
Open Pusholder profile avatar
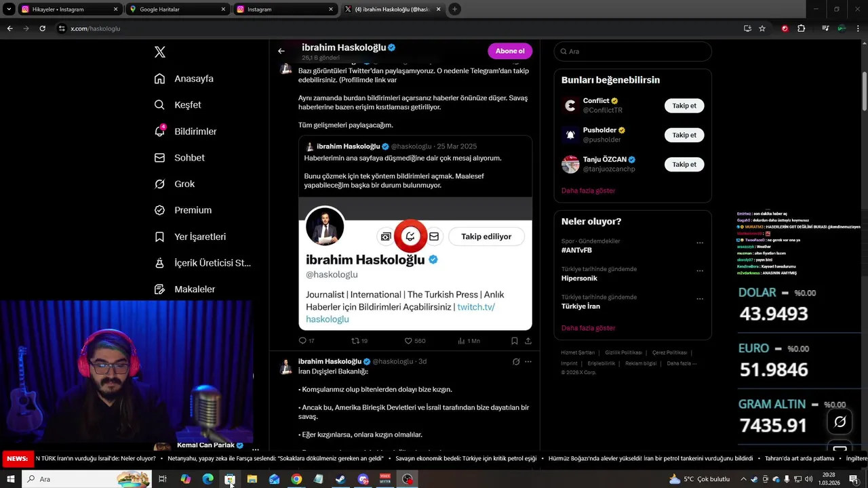click(570, 135)
